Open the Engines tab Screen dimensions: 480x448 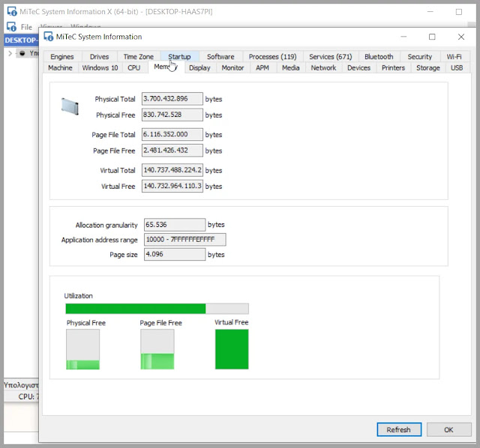[x=62, y=57]
